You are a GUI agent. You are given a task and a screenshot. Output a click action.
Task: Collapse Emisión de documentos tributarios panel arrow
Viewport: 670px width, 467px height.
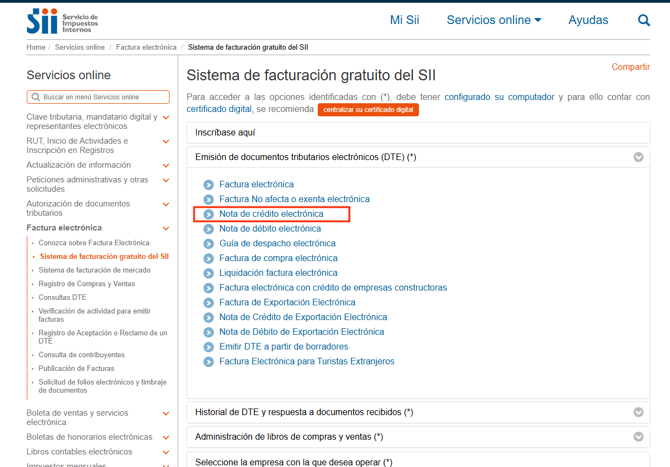pyautogui.click(x=638, y=157)
